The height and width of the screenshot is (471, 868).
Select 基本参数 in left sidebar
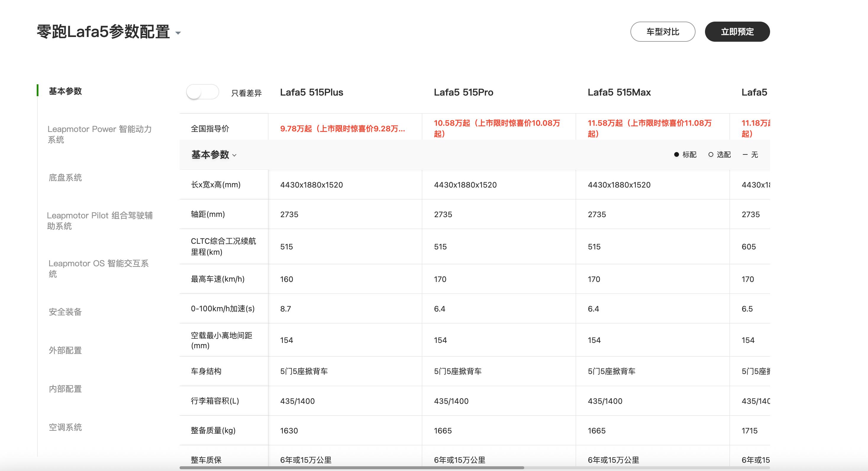(x=65, y=91)
